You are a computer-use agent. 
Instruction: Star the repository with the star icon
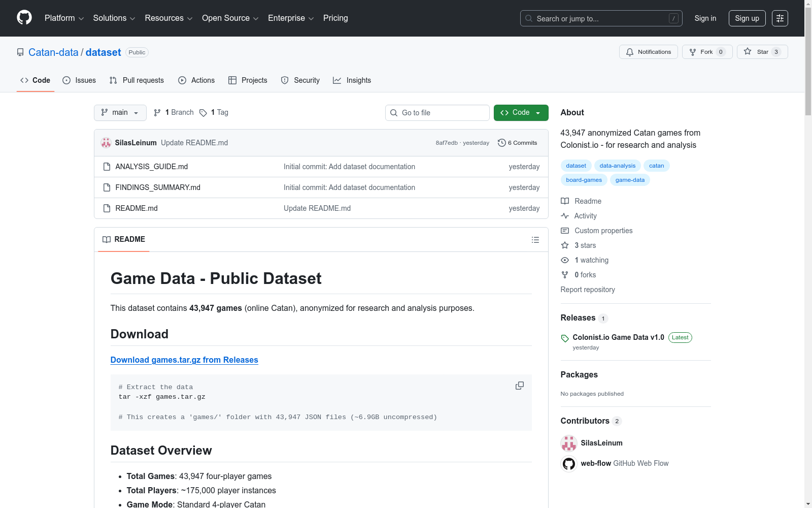[x=748, y=51]
